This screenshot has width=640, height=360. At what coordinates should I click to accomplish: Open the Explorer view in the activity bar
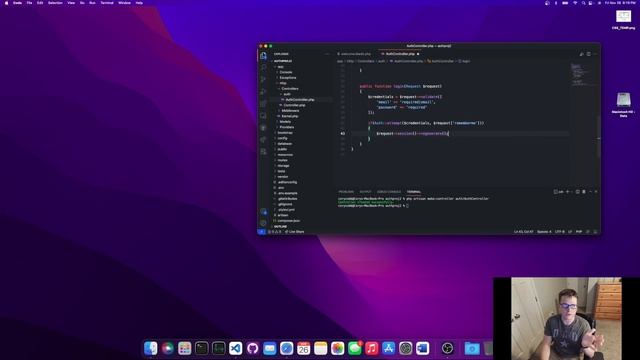[263, 56]
